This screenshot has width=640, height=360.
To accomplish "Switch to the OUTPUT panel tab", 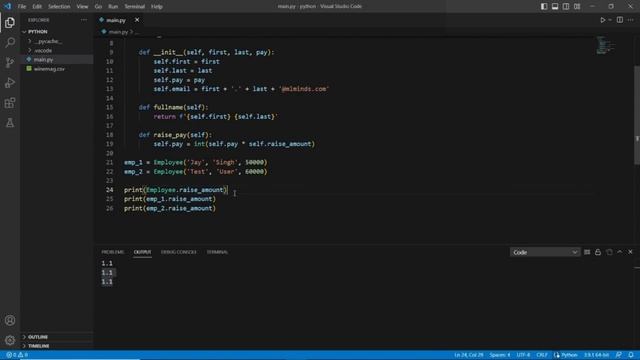I will 142,252.
